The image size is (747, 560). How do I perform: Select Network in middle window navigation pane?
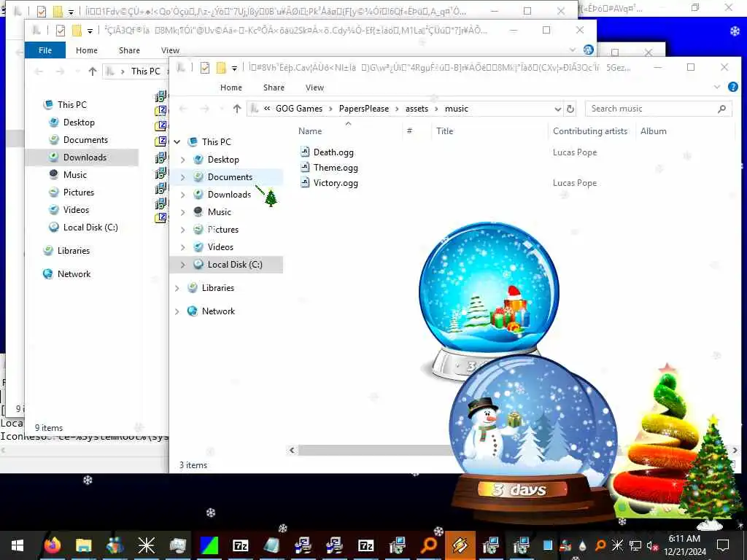coord(74,274)
